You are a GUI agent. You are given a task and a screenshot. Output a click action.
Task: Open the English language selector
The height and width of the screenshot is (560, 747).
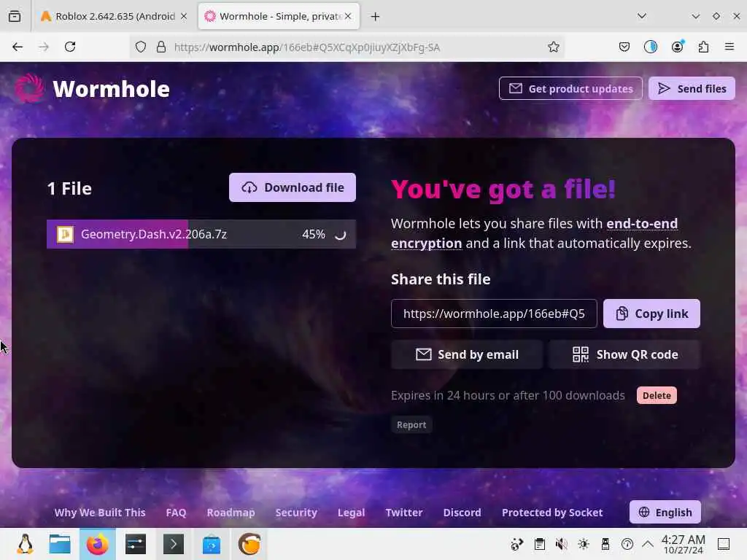click(665, 512)
